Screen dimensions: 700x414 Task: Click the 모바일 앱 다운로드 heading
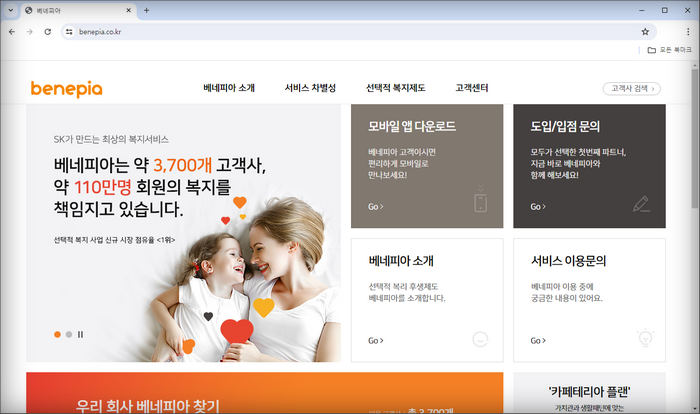[412, 126]
